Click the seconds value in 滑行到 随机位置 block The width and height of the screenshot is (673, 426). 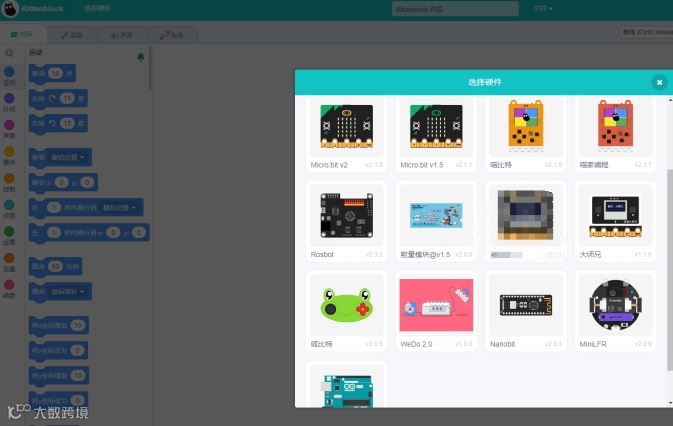click(x=54, y=208)
